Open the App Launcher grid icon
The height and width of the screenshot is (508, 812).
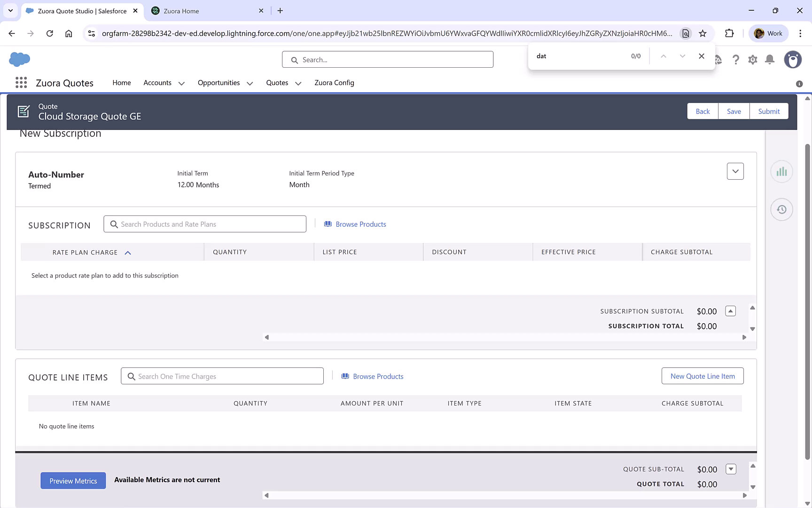click(x=21, y=83)
